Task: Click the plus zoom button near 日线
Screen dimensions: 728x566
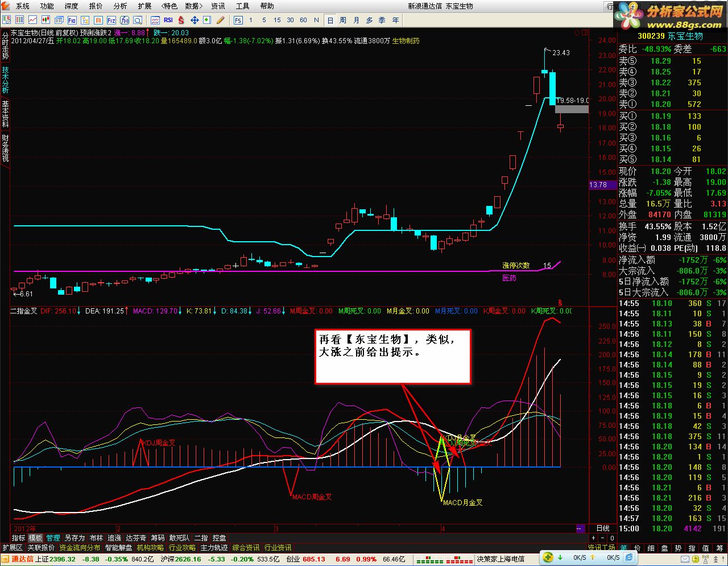Action: coord(593,538)
